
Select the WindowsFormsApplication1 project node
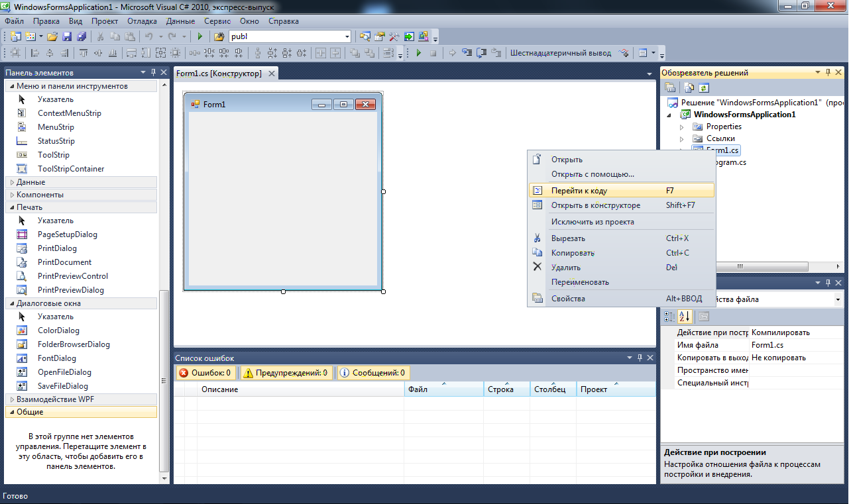pos(744,115)
